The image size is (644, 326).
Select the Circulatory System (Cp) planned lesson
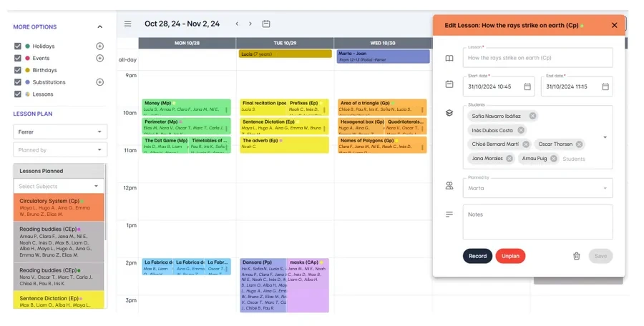click(x=59, y=207)
